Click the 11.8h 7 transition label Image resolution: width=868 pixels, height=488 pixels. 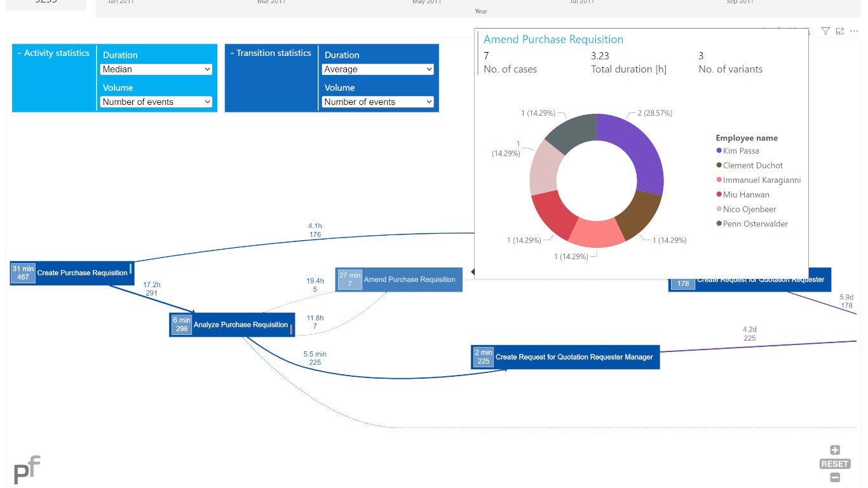coord(315,322)
